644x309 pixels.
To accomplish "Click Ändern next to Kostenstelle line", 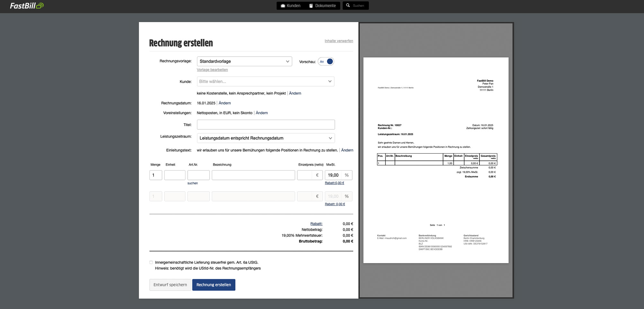I will tap(295, 93).
